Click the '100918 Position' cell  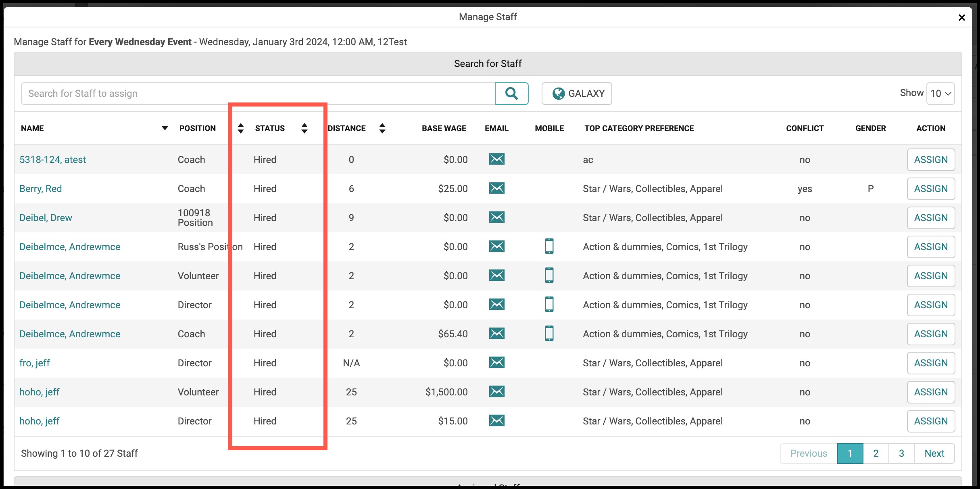click(x=195, y=218)
